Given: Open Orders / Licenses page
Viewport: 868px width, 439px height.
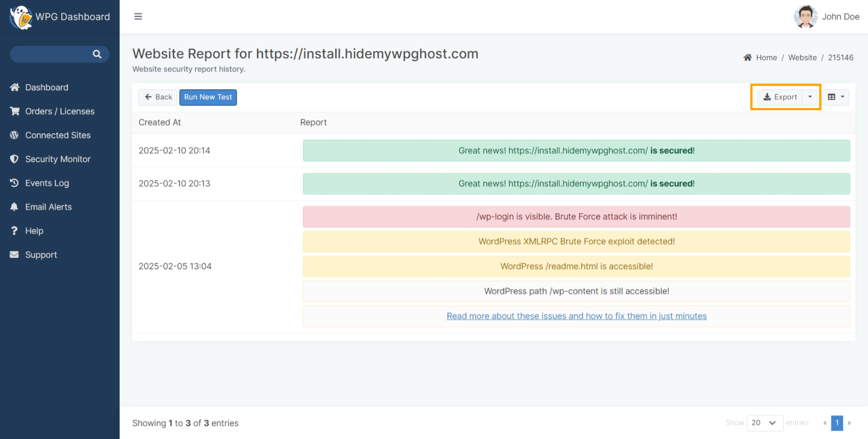Looking at the screenshot, I should (60, 111).
